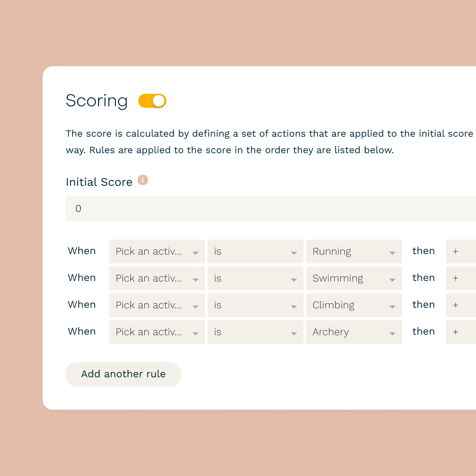
Task: Expand the 'is' condition dropdown in the third rule
Action: [x=255, y=305]
